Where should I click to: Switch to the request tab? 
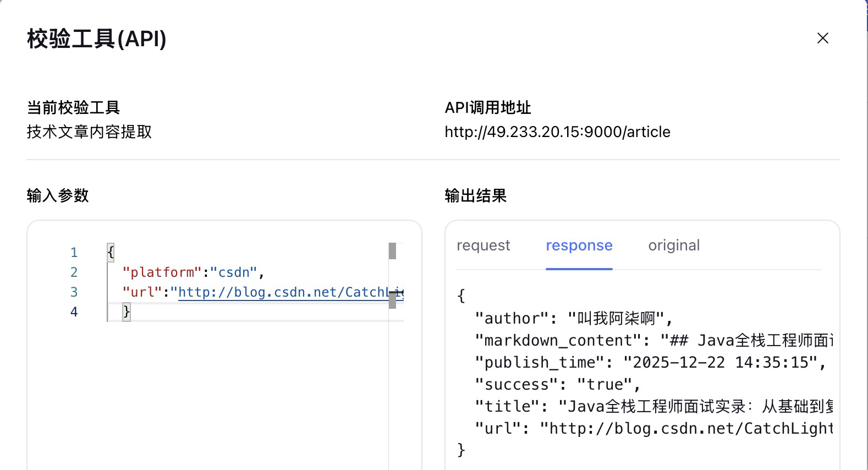483,245
